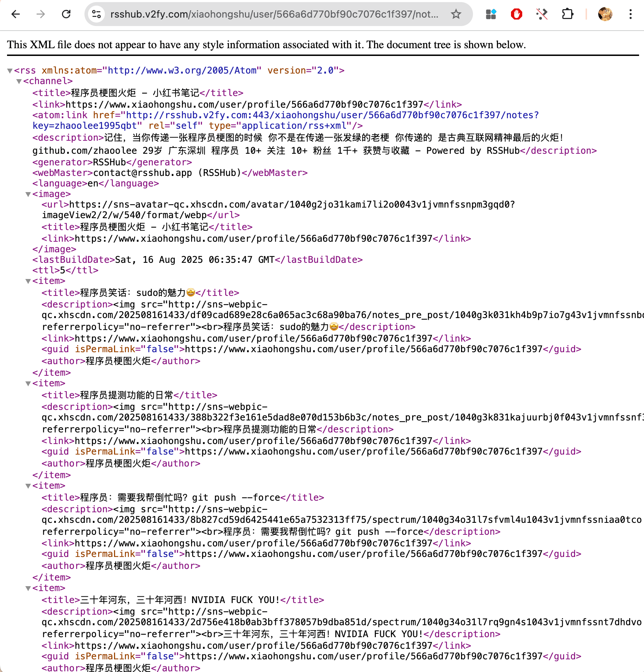Click the title 程序员笑话：sudo的魅力
This screenshot has height=672, width=644.
point(138,293)
